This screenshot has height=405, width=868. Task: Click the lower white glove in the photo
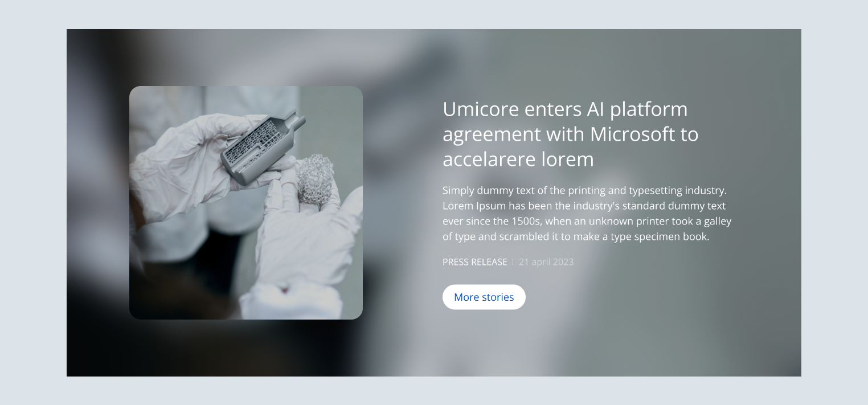click(x=304, y=251)
